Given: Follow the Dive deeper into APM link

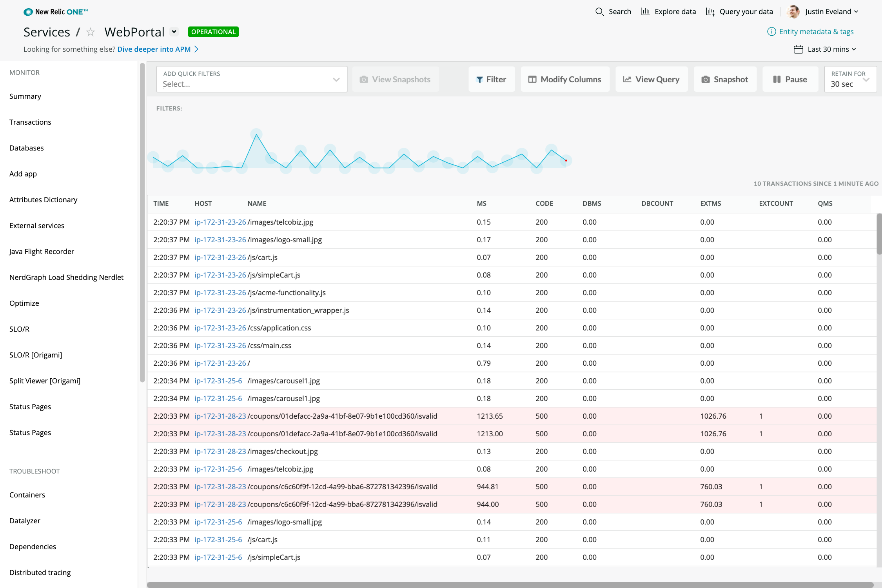Looking at the screenshot, I should pyautogui.click(x=154, y=49).
